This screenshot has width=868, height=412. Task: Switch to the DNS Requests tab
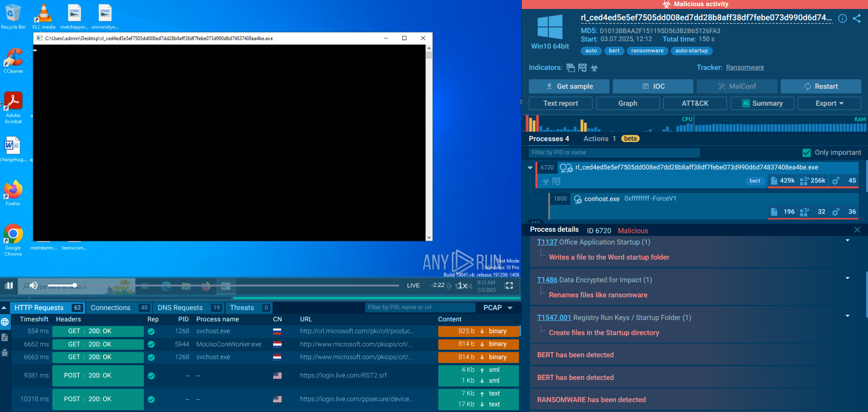coord(180,308)
